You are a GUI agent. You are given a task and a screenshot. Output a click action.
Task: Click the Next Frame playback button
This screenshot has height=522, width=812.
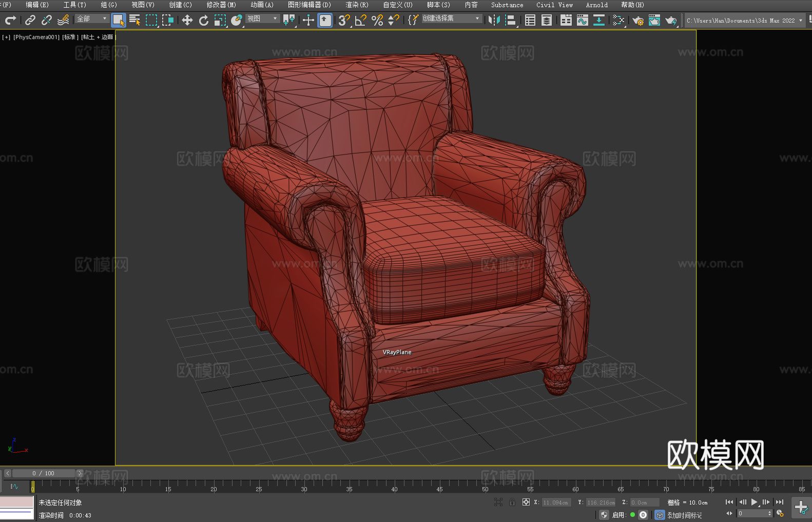[x=766, y=502]
